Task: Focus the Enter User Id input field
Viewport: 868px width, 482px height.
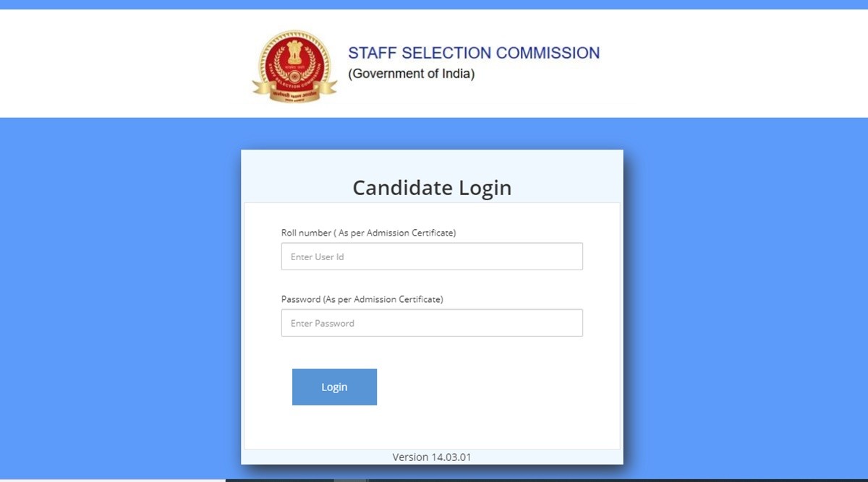Action: [432, 257]
